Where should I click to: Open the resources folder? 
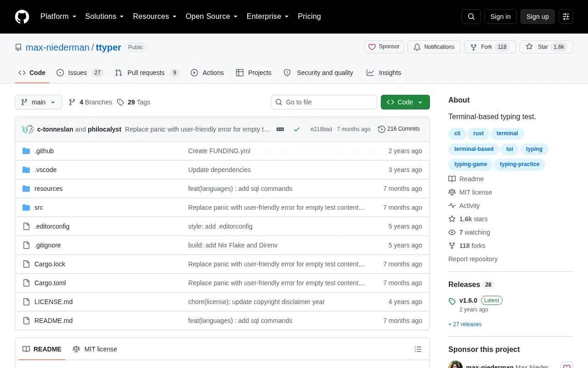[48, 189]
